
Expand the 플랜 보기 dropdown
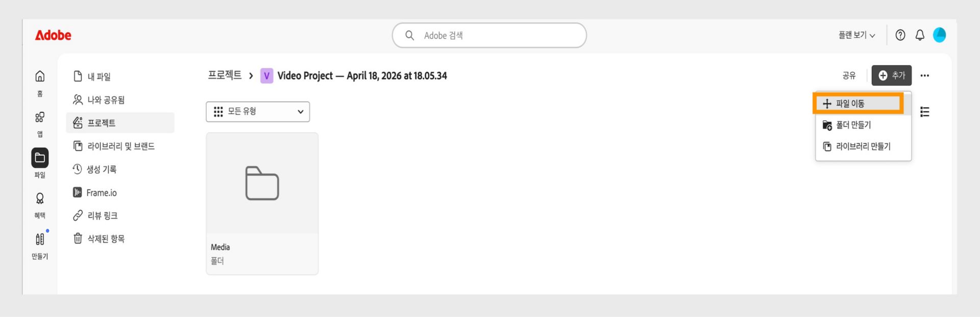(856, 35)
